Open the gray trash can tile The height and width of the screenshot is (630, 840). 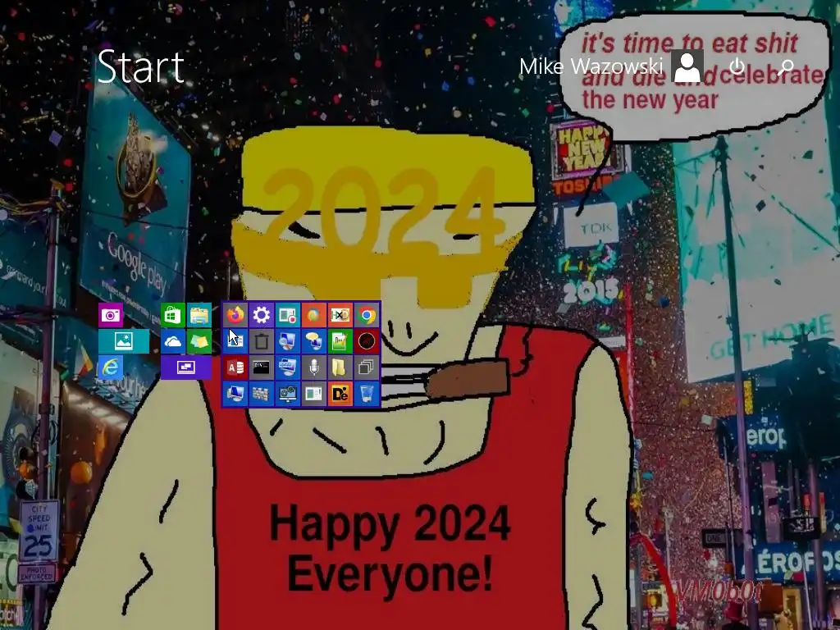(x=262, y=341)
